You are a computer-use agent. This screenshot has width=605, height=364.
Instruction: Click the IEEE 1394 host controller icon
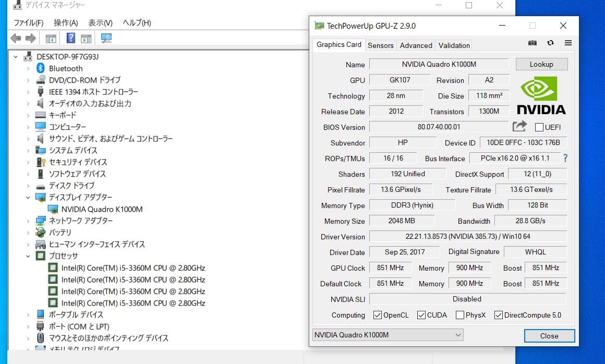[x=41, y=92]
